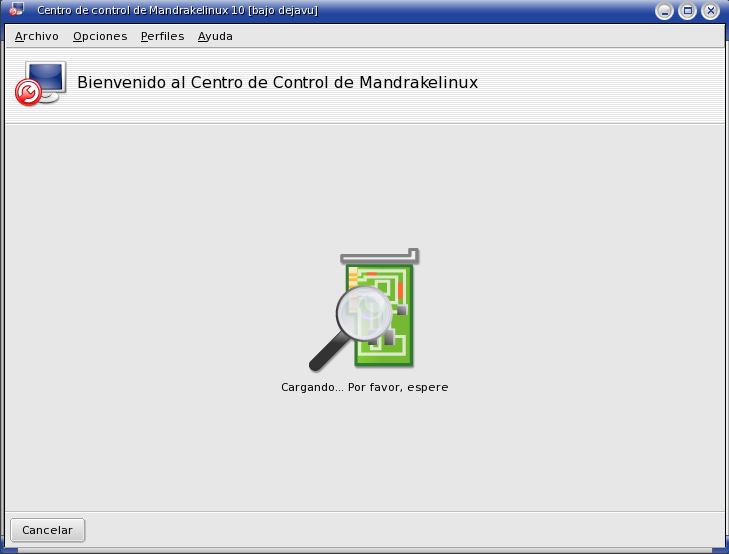Image resolution: width=729 pixels, height=554 pixels.
Task: Click the Cancelar button
Action: [x=47, y=530]
